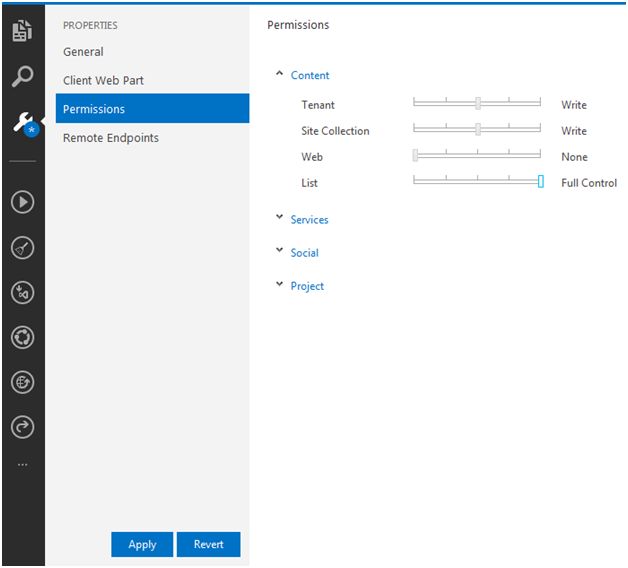628x568 pixels.
Task: Expand the Project permissions section
Action: [x=307, y=286]
